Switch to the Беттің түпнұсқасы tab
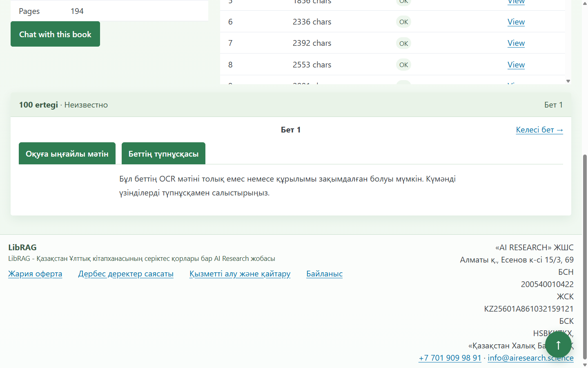588x368 pixels. click(163, 153)
